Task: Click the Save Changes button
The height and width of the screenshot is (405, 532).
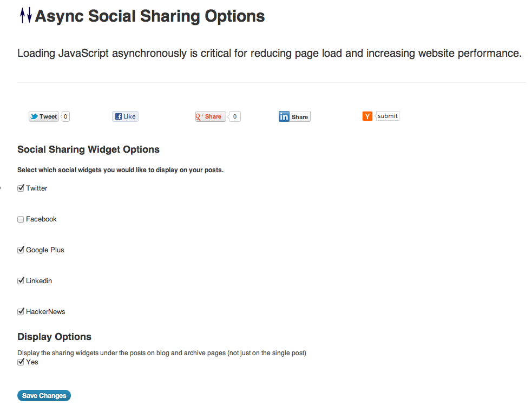Action: [x=44, y=395]
